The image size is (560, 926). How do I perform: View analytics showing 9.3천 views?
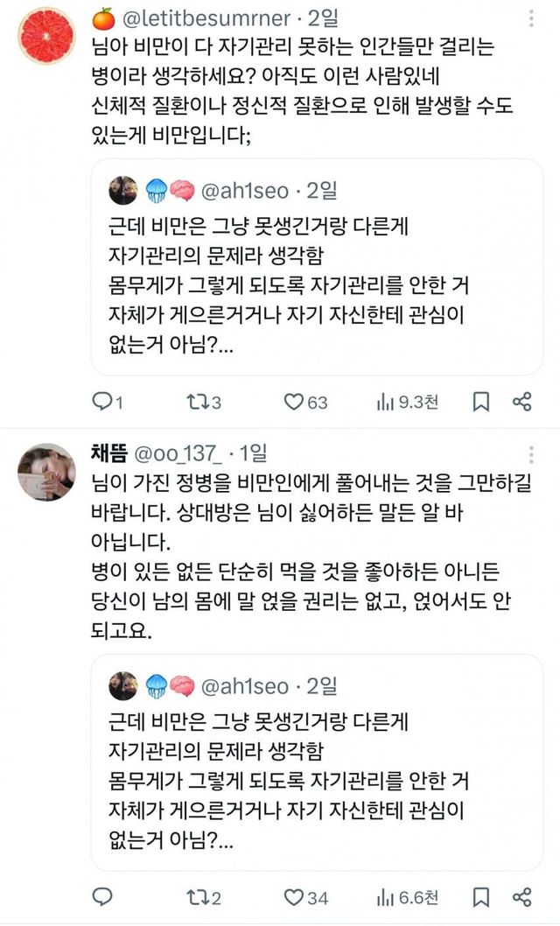[386, 402]
